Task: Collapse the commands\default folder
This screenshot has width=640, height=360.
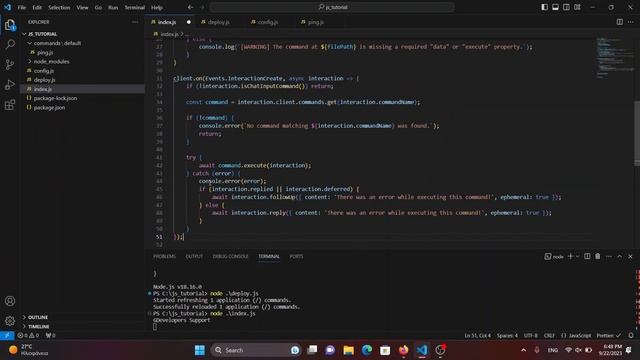Action: coord(57,43)
